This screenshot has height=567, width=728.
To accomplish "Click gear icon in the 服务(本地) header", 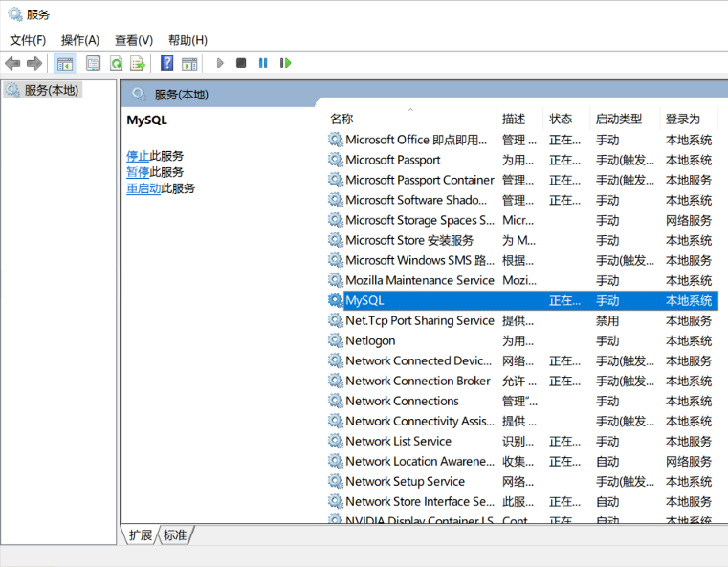I will pyautogui.click(x=139, y=95).
